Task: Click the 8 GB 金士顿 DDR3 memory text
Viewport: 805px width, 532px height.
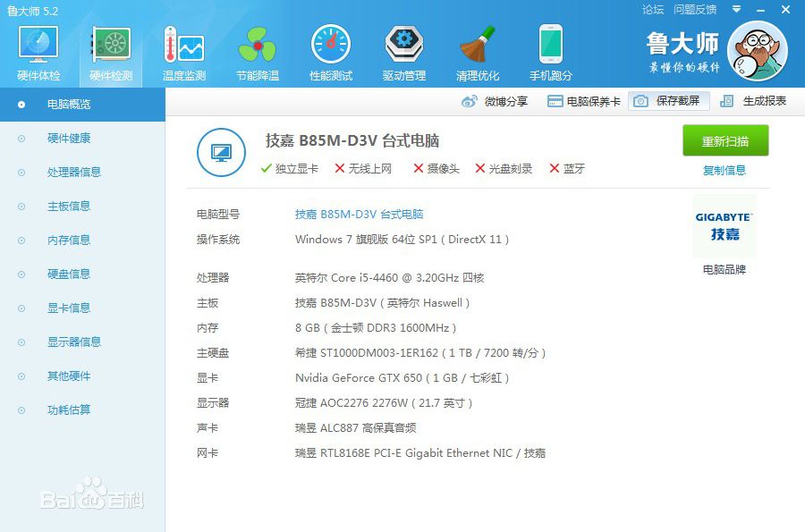Action: (376, 328)
